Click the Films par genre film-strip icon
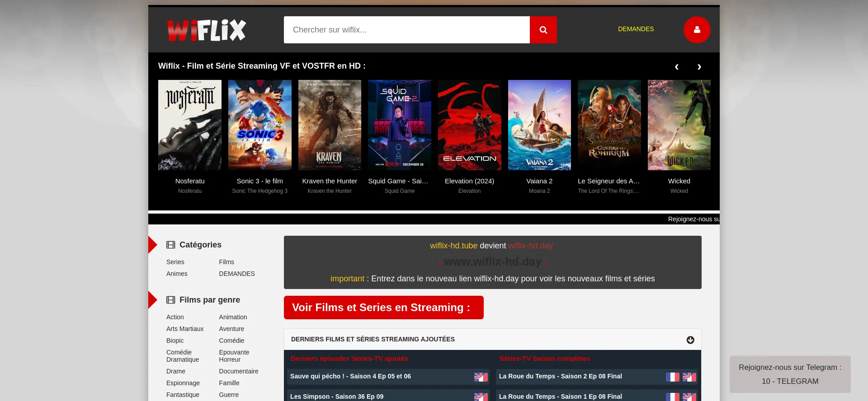 (x=170, y=300)
